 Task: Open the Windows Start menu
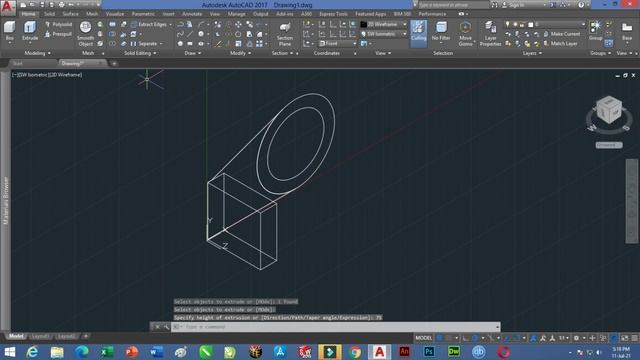pyautogui.click(x=9, y=352)
